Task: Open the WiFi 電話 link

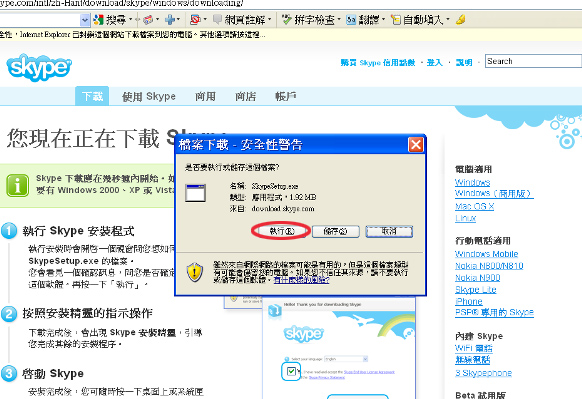Action: (x=474, y=348)
